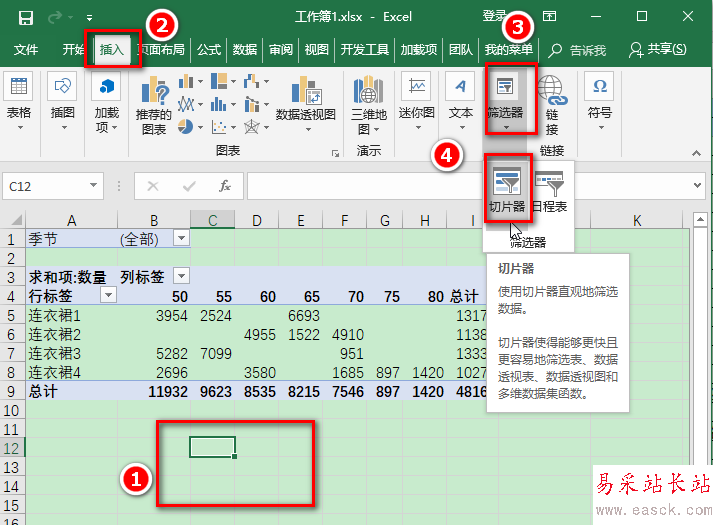Open the Tables (表格) button

[x=19, y=102]
